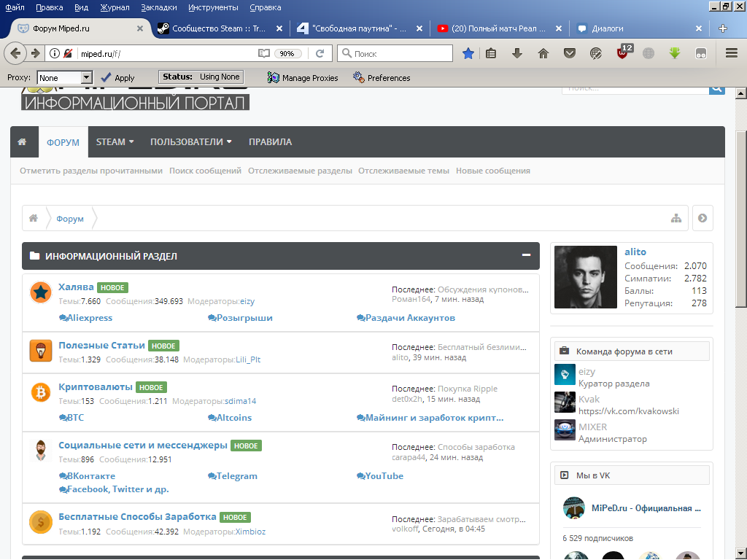747x560 pixels.
Task: Click the uBlock shield icon with 12
Action: point(623,52)
